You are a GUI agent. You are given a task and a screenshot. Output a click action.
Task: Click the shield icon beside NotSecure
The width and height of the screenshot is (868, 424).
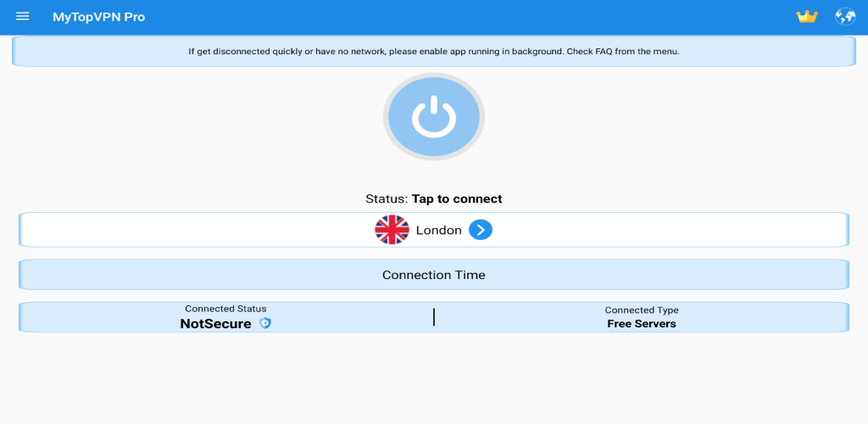pyautogui.click(x=265, y=323)
